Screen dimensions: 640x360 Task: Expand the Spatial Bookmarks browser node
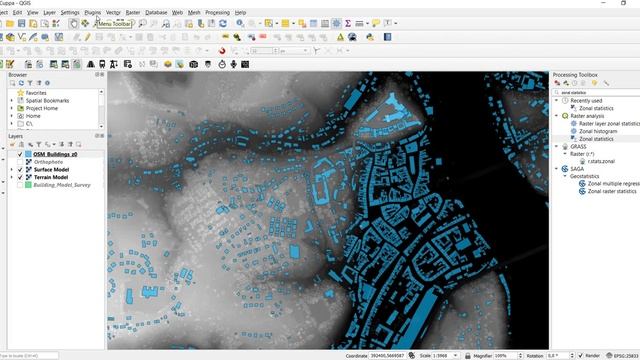(12, 100)
